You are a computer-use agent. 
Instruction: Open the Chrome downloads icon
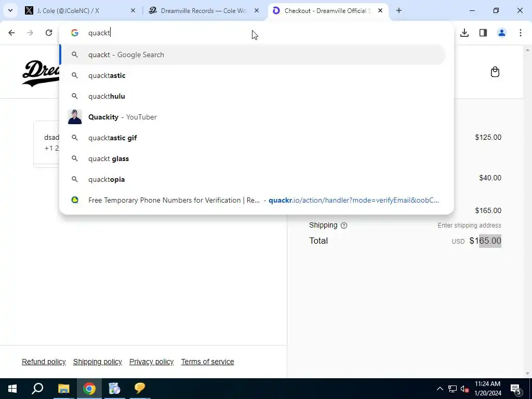pos(464,33)
